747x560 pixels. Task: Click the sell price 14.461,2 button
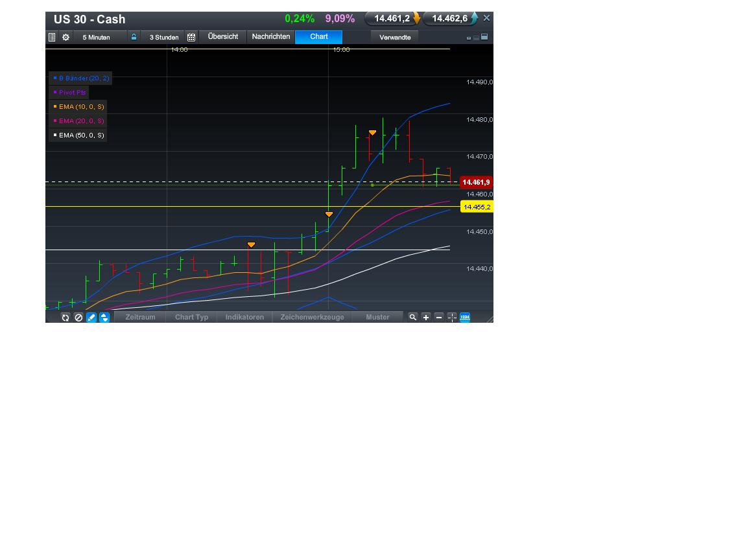click(393, 19)
